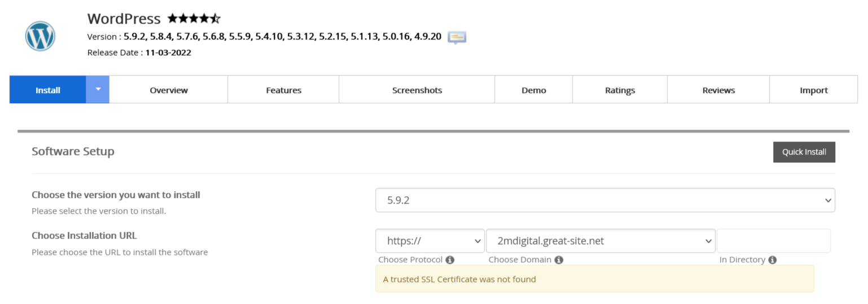Open the changelog speech bubble icon
The height and width of the screenshot is (304, 868).
457,37
